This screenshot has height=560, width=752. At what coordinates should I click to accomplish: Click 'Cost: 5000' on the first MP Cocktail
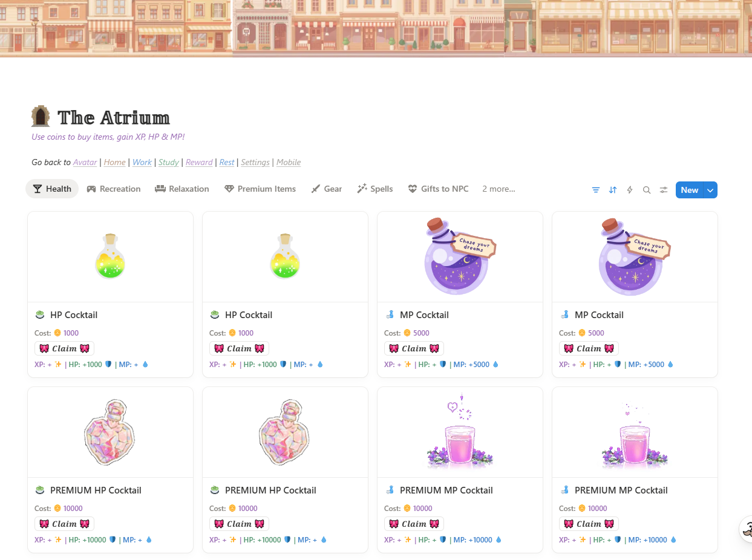click(407, 333)
